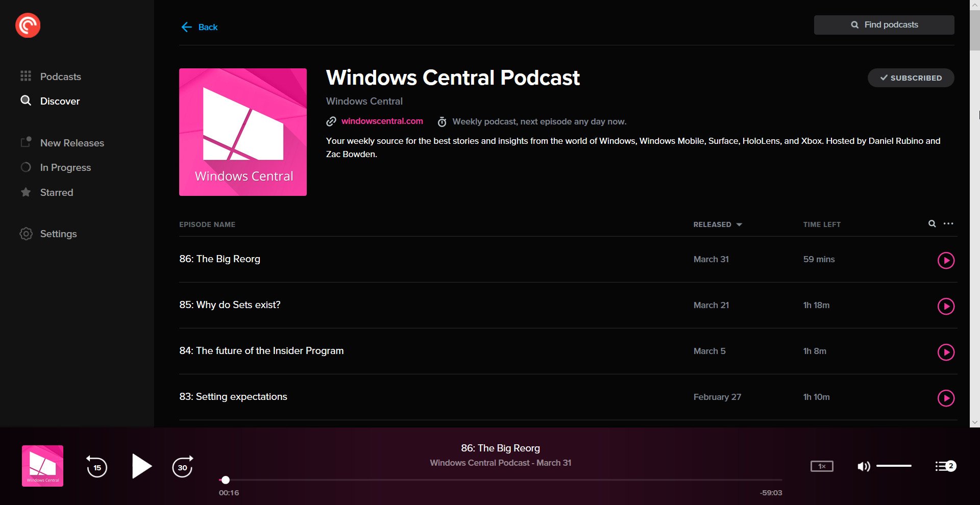Open Settings from the sidebar
The height and width of the screenshot is (505, 980).
coord(48,234)
